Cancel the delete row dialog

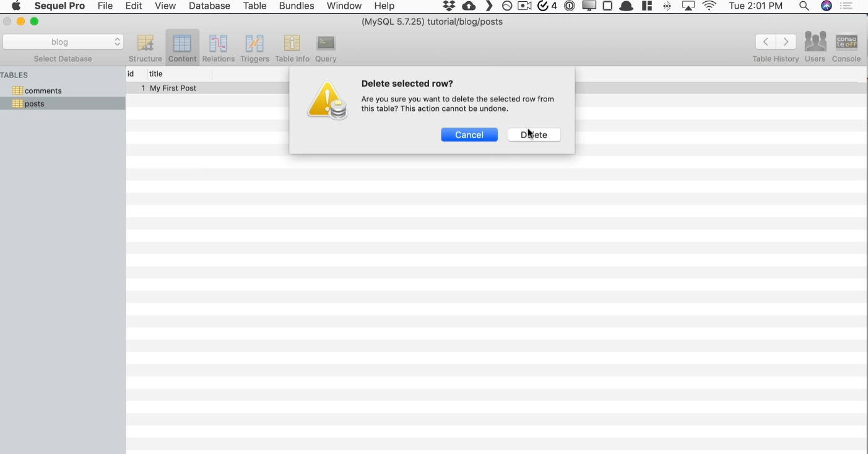point(469,135)
